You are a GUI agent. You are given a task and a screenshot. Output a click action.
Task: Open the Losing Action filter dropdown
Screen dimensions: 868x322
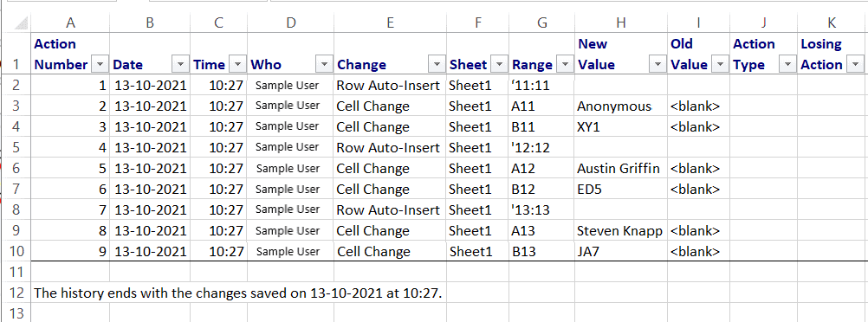click(856, 65)
